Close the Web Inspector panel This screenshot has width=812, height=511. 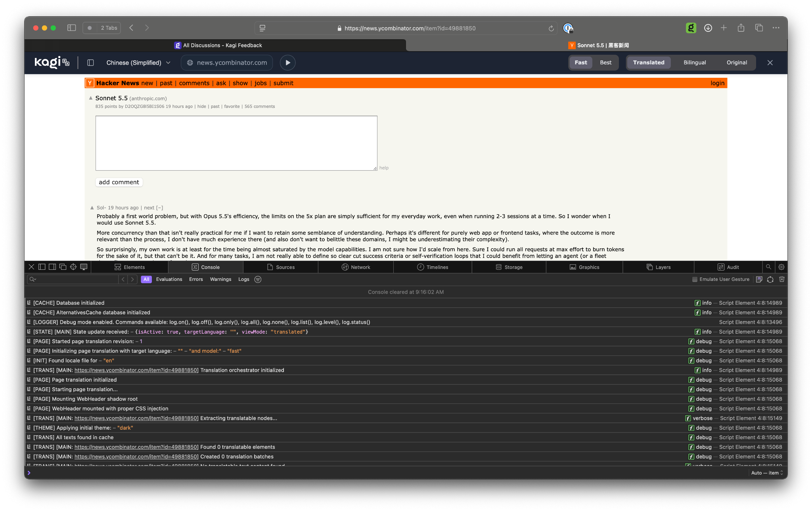[31, 267]
